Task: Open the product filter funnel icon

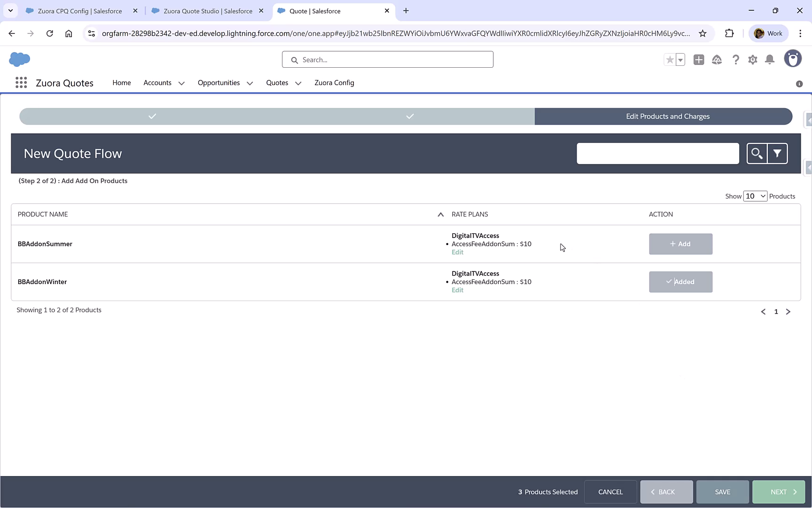Action: (x=778, y=153)
